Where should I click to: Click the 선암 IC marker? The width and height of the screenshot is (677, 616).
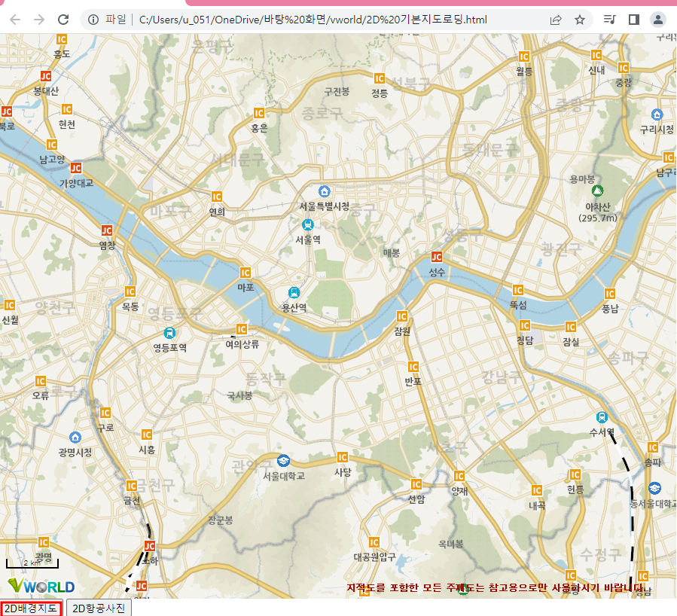[x=416, y=484]
